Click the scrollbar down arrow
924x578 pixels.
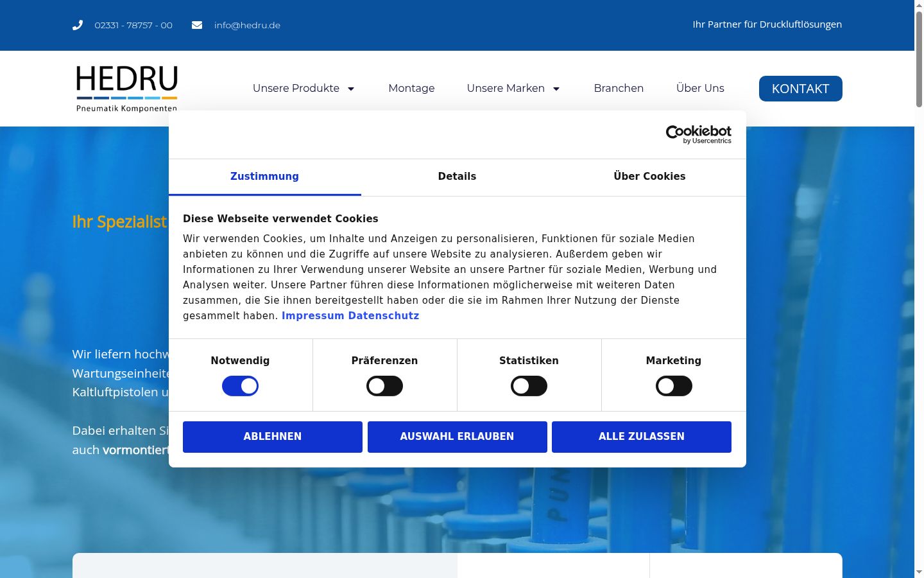tap(919, 572)
